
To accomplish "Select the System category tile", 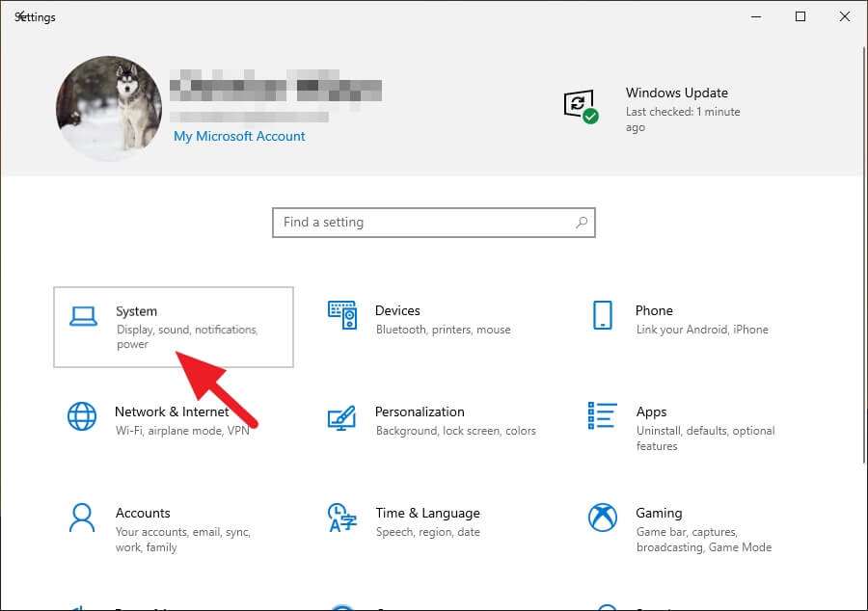I will point(174,327).
